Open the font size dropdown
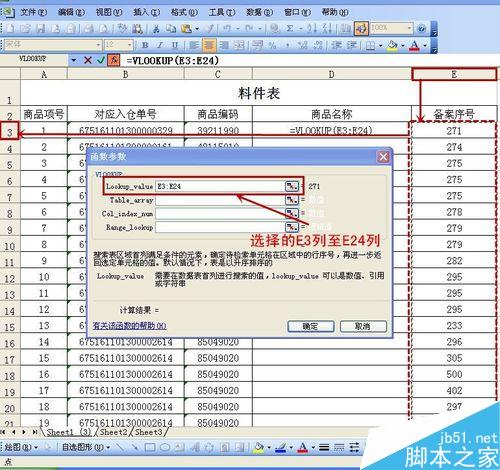The image size is (500, 470). [x=130, y=44]
